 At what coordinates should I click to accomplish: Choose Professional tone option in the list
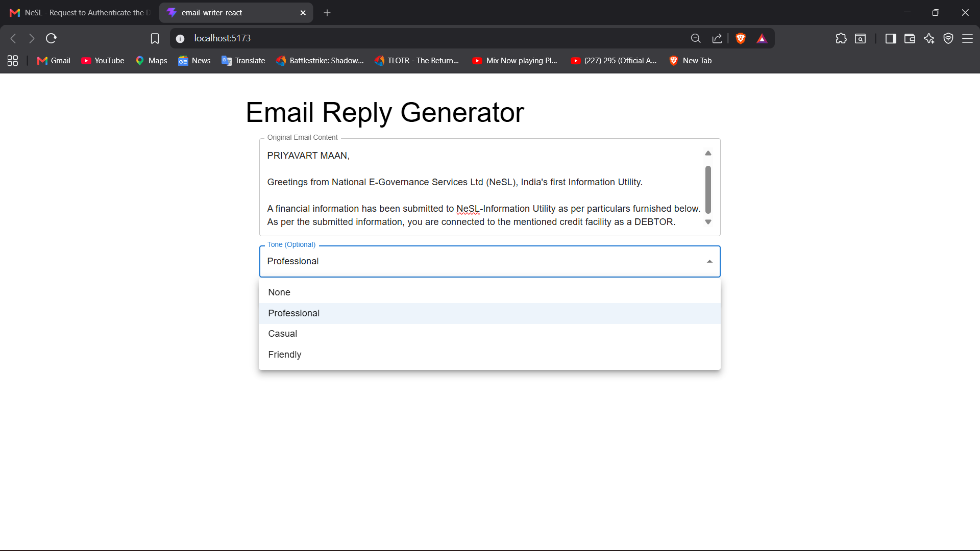click(x=489, y=313)
